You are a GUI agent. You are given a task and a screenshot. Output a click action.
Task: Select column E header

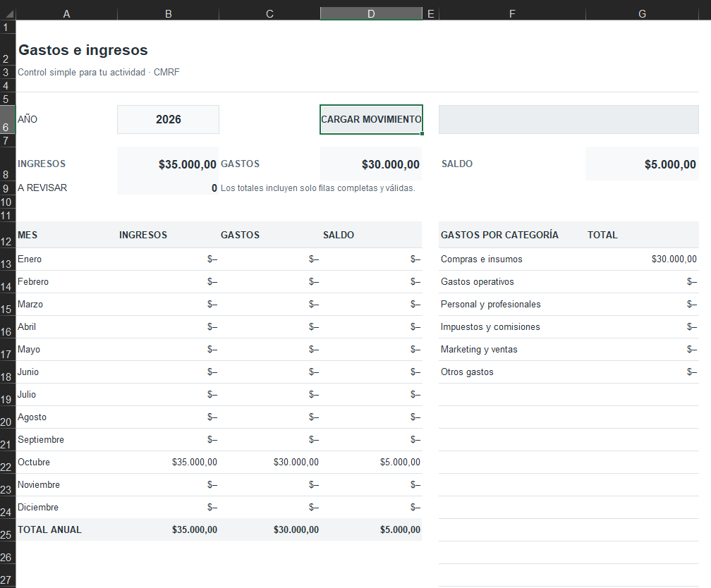pyautogui.click(x=430, y=14)
